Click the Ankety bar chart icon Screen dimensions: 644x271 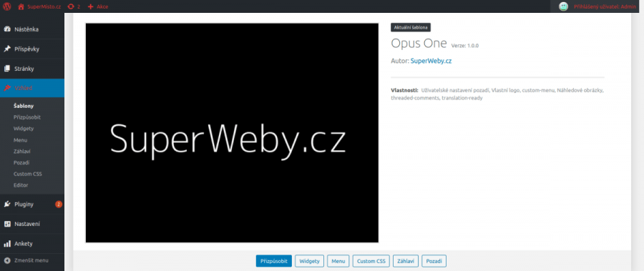point(7,244)
